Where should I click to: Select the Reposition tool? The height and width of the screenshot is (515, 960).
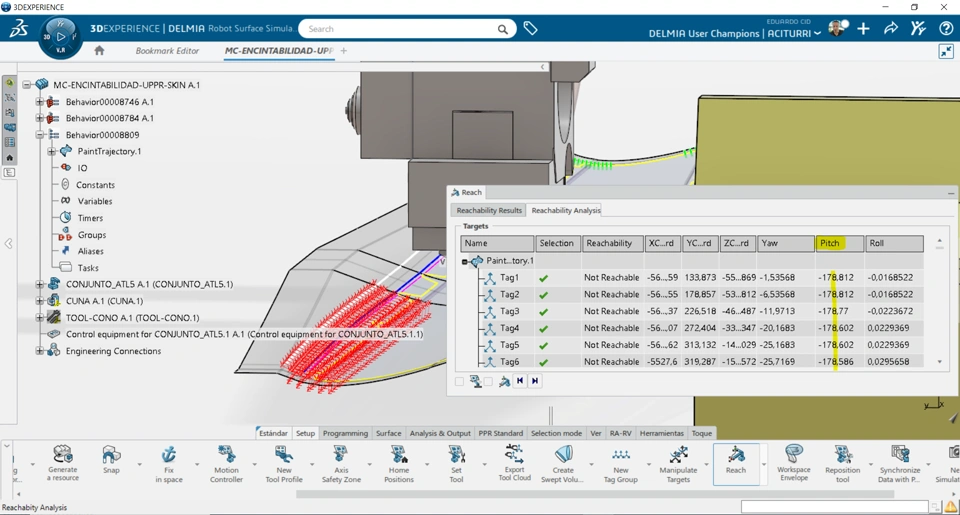842,463
